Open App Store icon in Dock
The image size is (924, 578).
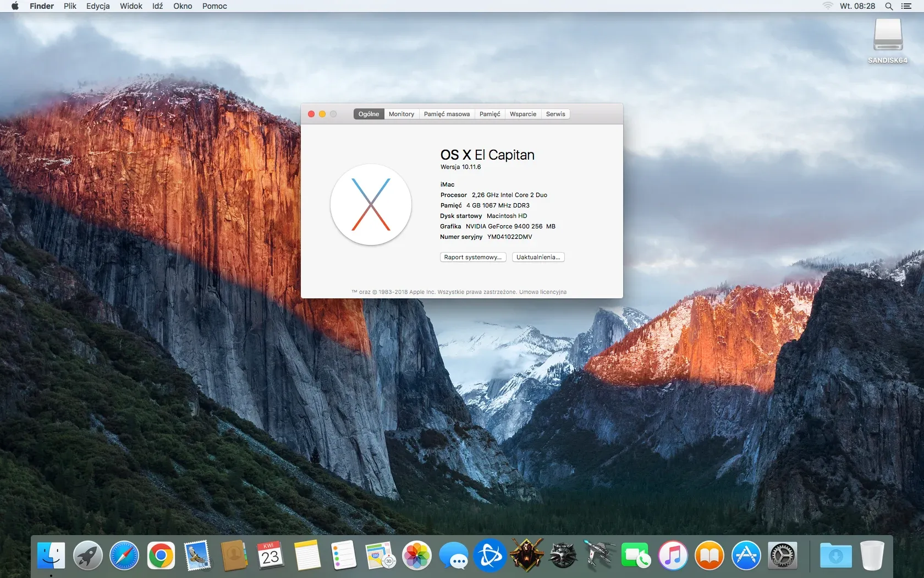click(746, 555)
